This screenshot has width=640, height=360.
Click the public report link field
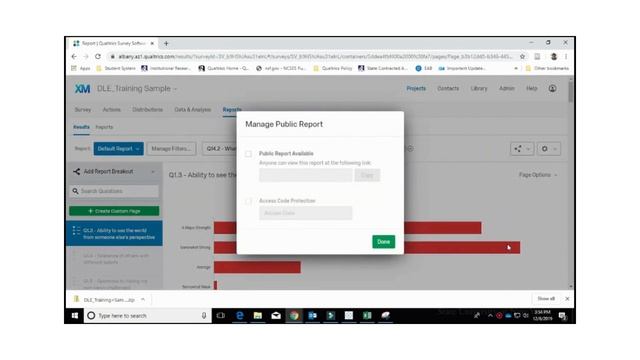coord(305,176)
